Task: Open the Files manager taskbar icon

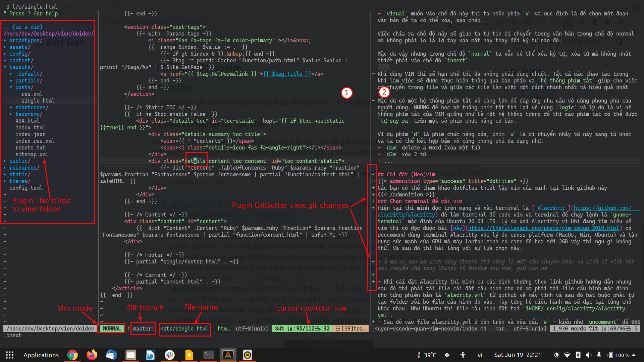Action: [131, 355]
